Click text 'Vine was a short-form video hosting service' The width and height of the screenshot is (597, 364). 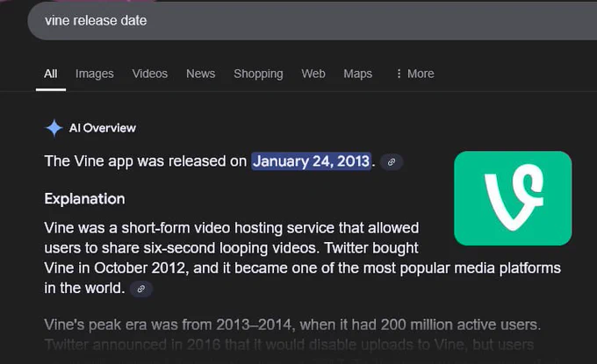(x=190, y=228)
